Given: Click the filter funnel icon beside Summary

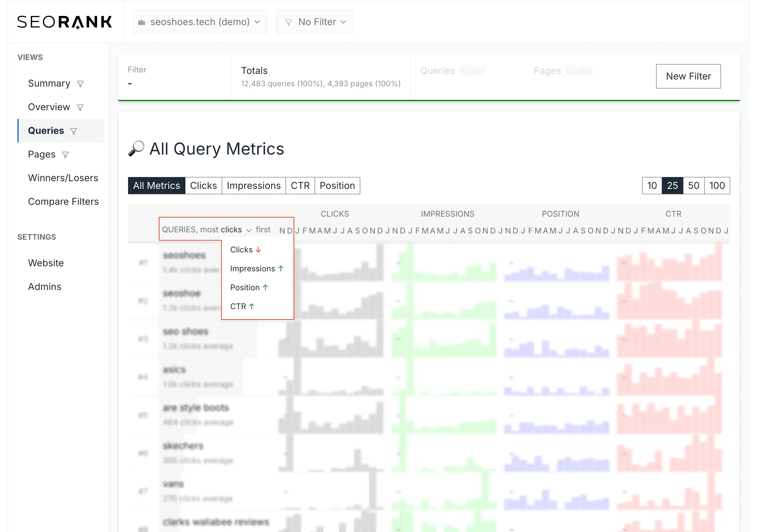Looking at the screenshot, I should pyautogui.click(x=80, y=84).
